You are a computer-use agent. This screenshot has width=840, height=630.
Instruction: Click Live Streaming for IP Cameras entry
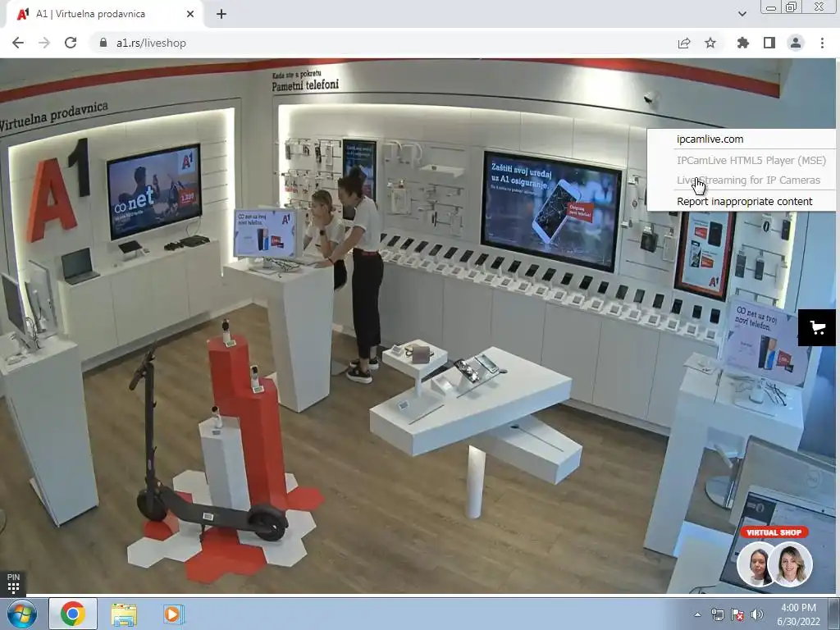click(748, 180)
